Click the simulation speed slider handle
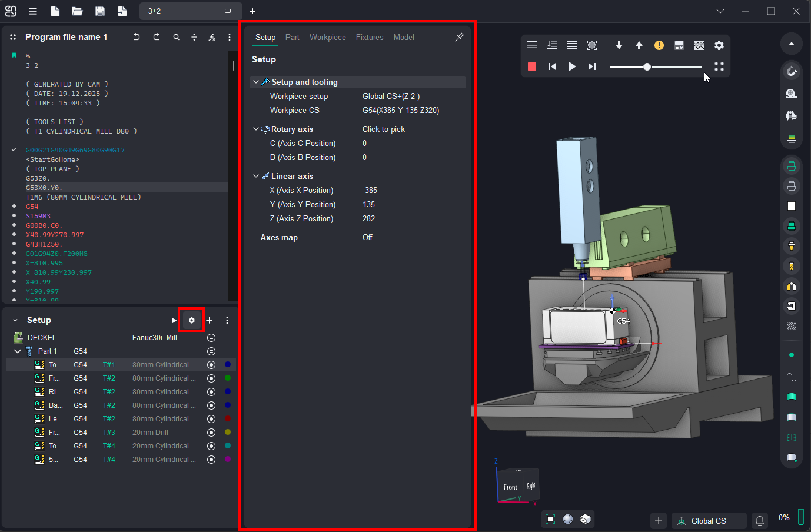The image size is (811, 532). click(647, 66)
